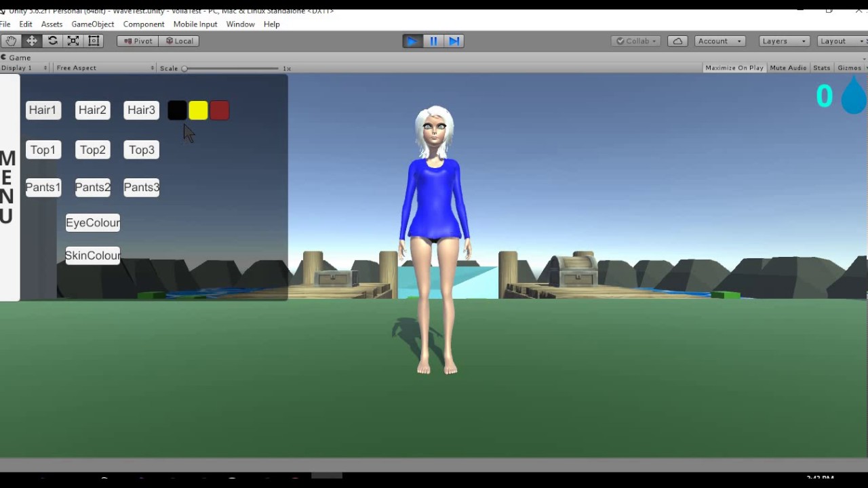Open the Edit menu
The height and width of the screenshot is (488, 868).
click(26, 24)
